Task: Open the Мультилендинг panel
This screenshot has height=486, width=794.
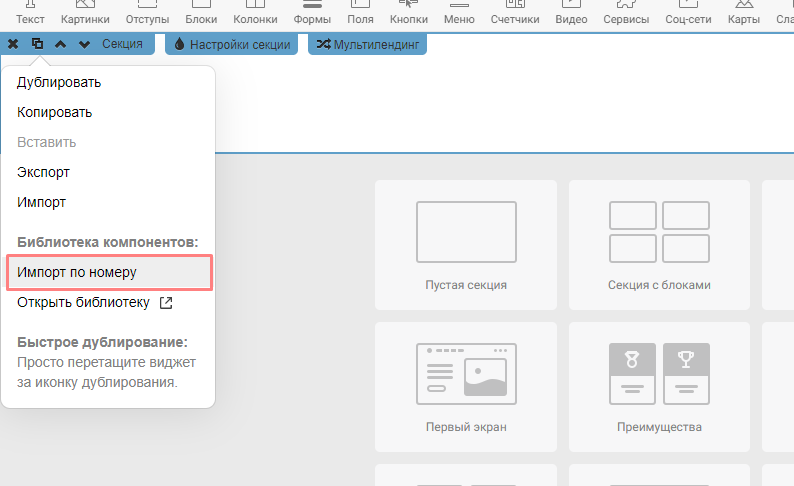Action: [x=367, y=44]
